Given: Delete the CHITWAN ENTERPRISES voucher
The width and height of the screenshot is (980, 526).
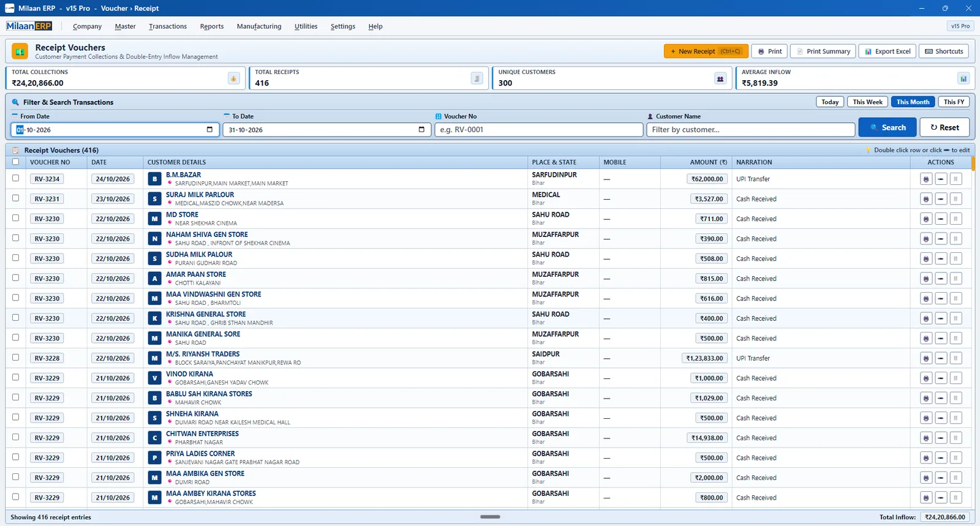Looking at the screenshot, I should (956, 438).
